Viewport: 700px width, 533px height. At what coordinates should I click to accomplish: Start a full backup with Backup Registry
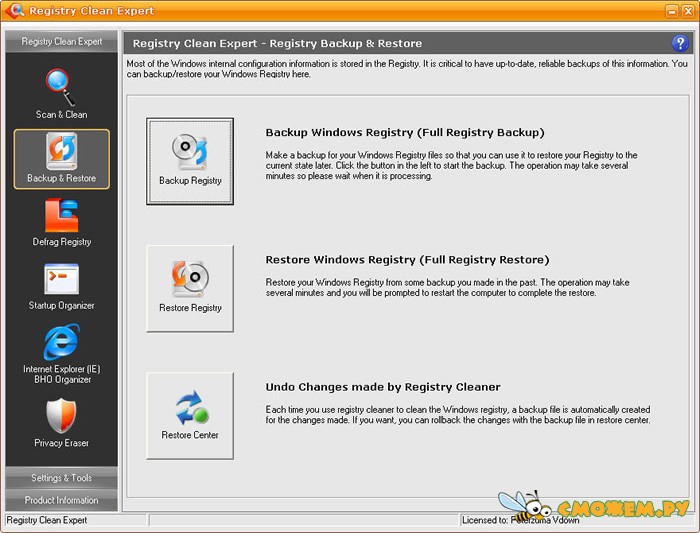[x=190, y=162]
